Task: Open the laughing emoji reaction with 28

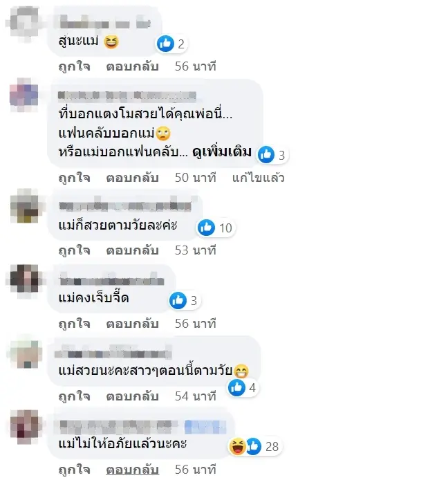Action: 237,446
